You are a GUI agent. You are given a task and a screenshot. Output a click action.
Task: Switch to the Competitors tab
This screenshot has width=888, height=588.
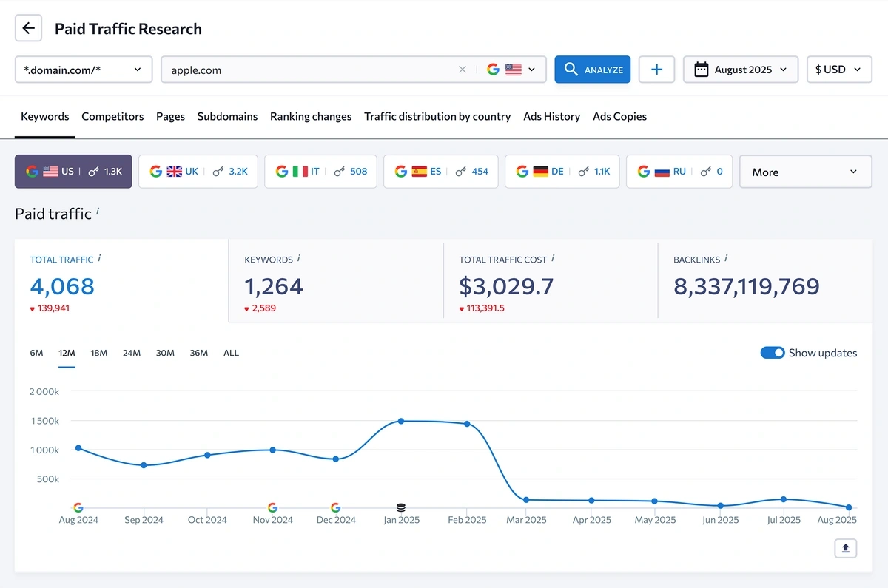coord(112,116)
